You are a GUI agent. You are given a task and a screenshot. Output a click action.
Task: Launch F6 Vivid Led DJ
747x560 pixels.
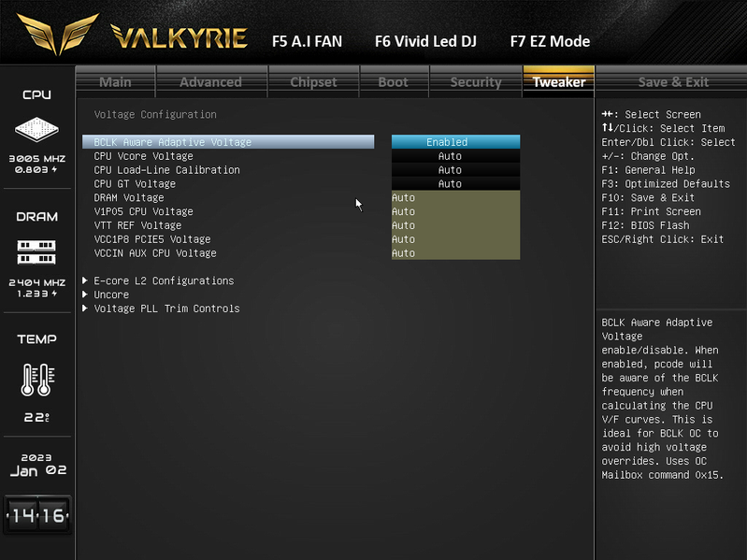[425, 41]
